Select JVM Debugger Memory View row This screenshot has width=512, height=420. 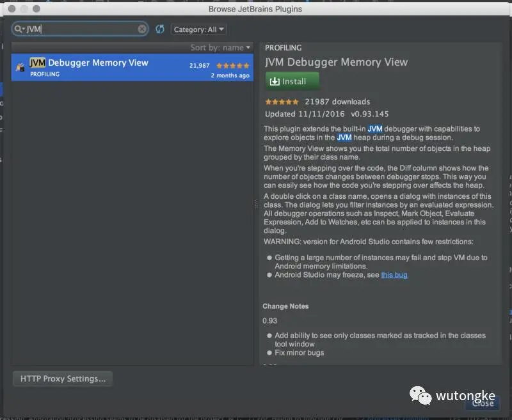[132, 68]
